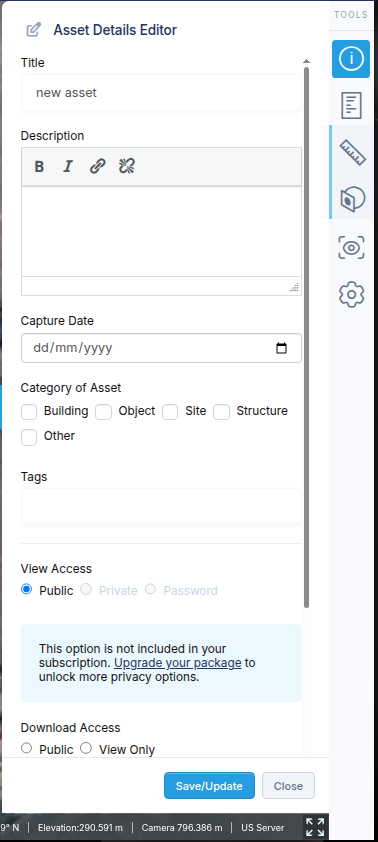Apply italic formatting in Description
The height and width of the screenshot is (842, 378).
tap(68, 166)
